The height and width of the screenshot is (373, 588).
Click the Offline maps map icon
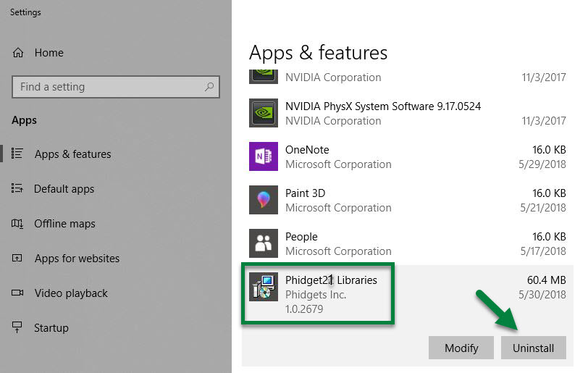tap(17, 224)
